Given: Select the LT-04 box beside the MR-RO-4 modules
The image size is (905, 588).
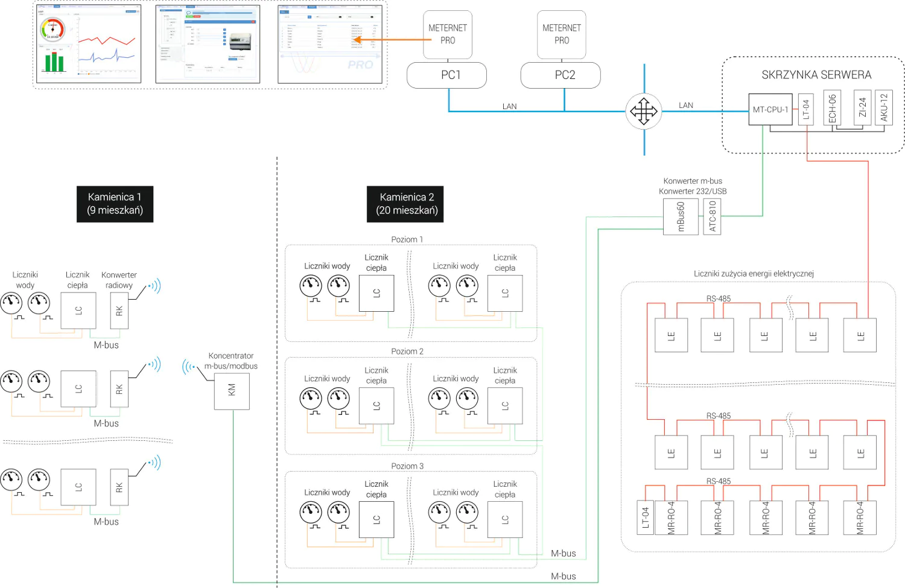Looking at the screenshot, I should 646,517.
